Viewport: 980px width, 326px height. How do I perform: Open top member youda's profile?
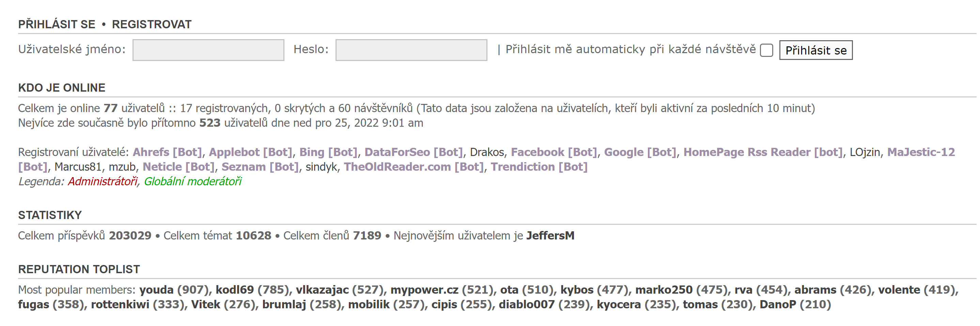(x=156, y=290)
